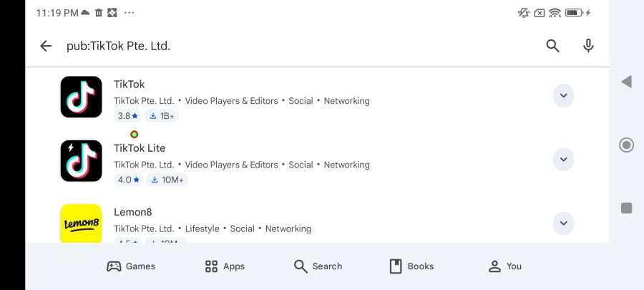Select the Search tab in bottom bar

pos(318,266)
